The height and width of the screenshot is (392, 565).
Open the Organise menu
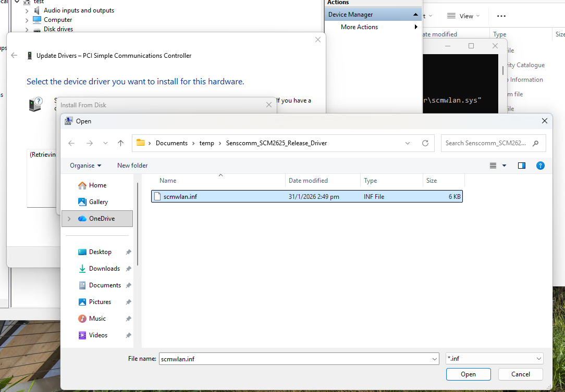(85, 165)
